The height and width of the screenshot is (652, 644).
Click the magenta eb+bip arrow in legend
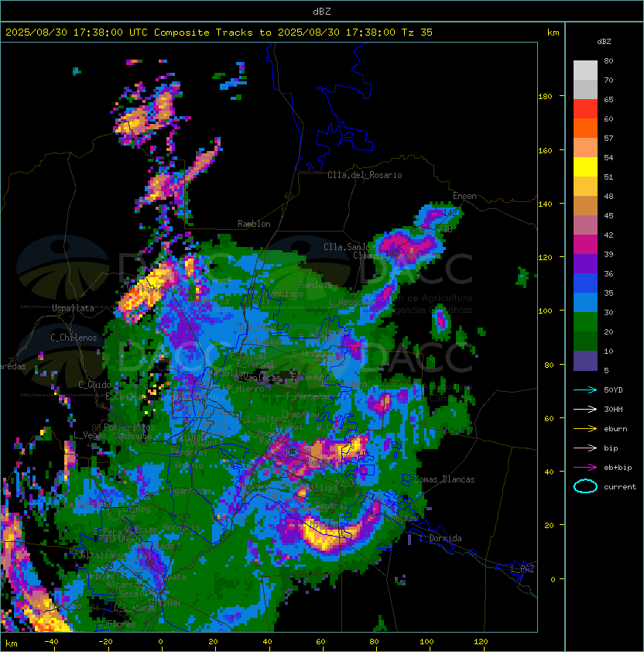click(585, 468)
